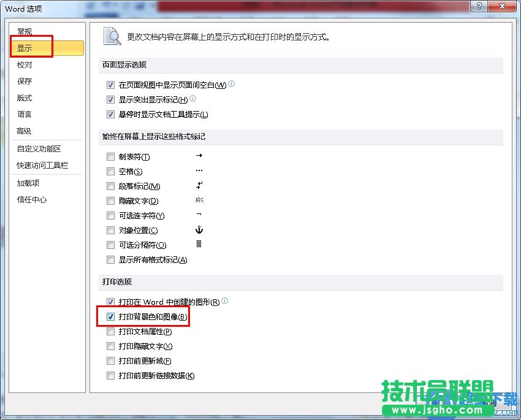Viewport: 521px width, 420px height.
Task: Open help with the title bar question mark
Action: (x=479, y=7)
